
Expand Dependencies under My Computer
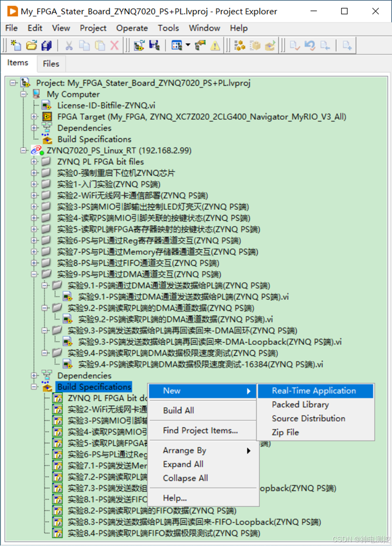(34, 128)
